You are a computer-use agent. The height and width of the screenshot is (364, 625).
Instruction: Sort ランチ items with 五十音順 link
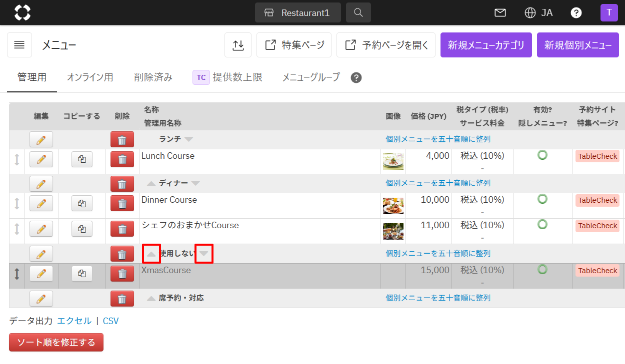[x=438, y=139]
